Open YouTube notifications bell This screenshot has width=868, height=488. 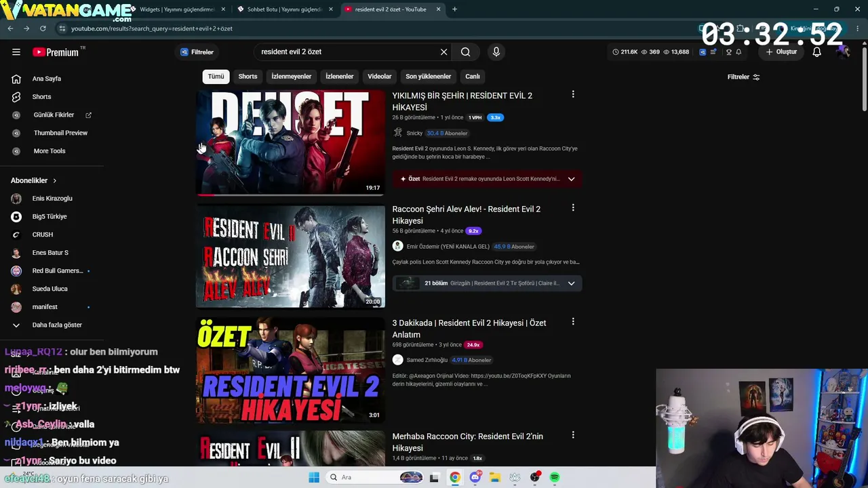817,52
